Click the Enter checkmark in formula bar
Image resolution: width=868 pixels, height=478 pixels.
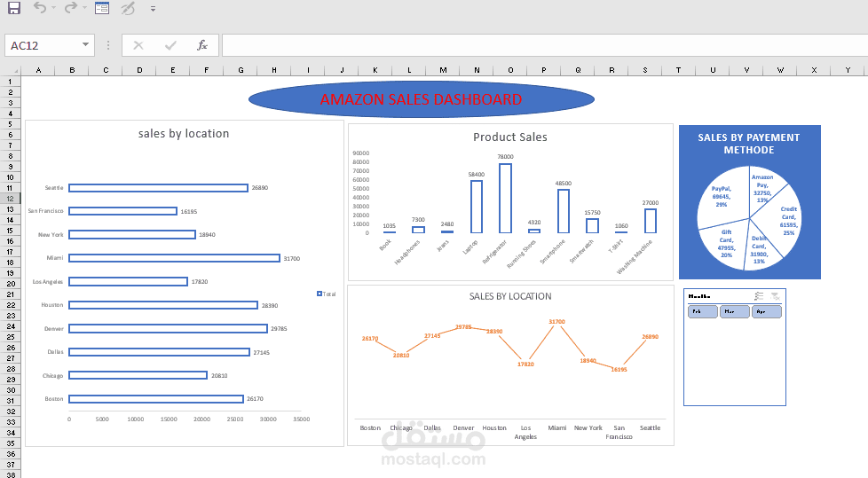click(x=170, y=45)
